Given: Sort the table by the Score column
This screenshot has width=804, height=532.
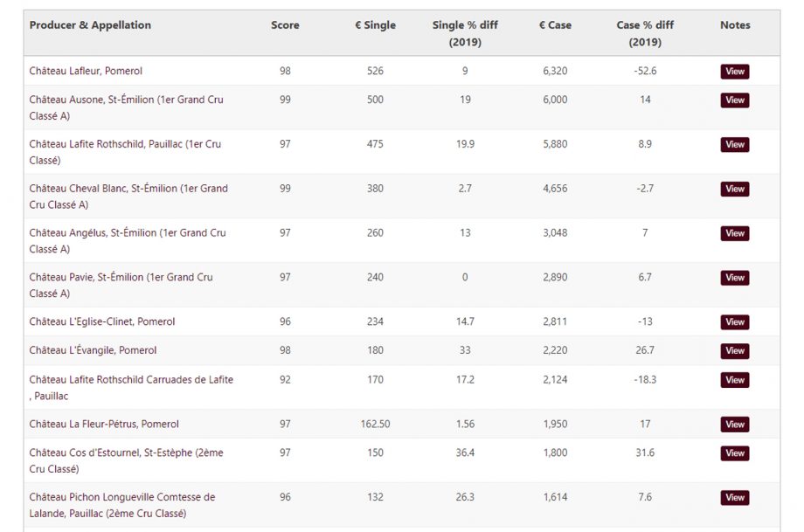Looking at the screenshot, I should (285, 25).
